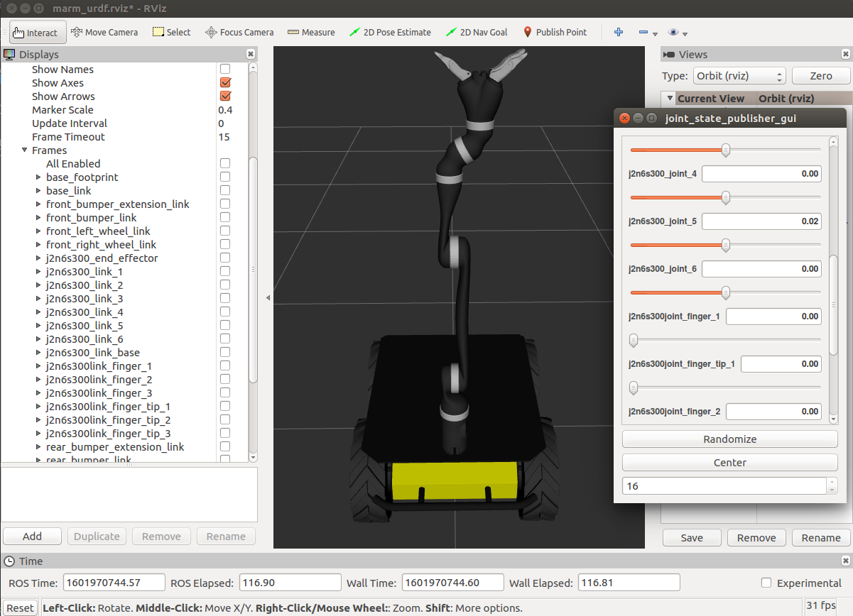Adjust the j2n6s300_joint_6 slider

point(725,292)
